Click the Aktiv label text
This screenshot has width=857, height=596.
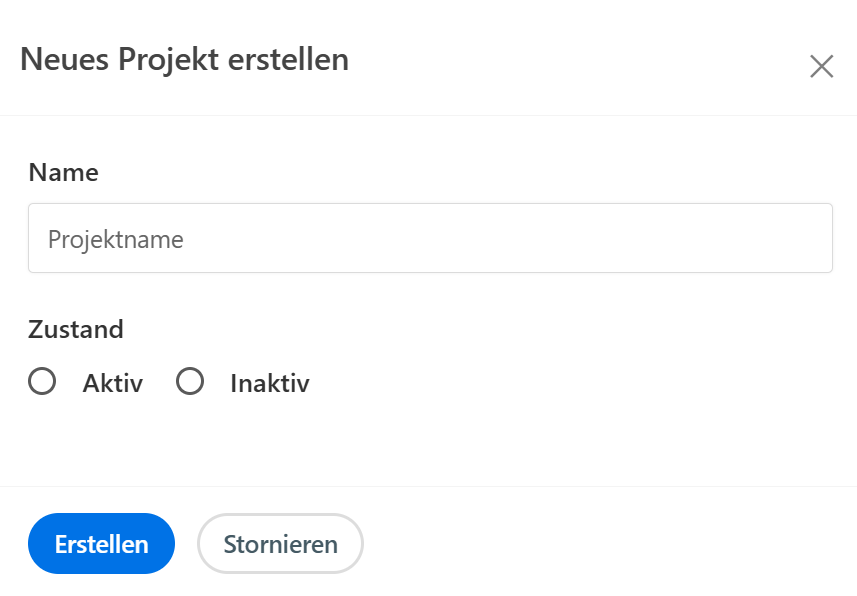pyautogui.click(x=112, y=383)
